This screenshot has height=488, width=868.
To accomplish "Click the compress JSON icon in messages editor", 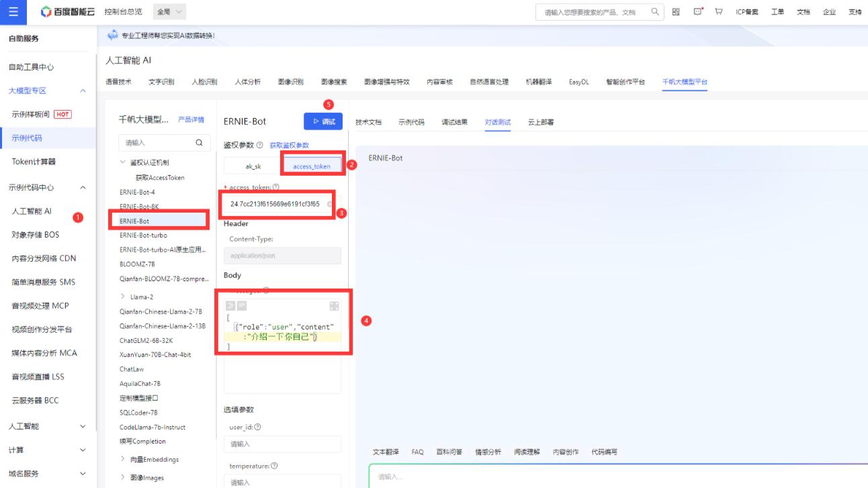I will coord(242,306).
